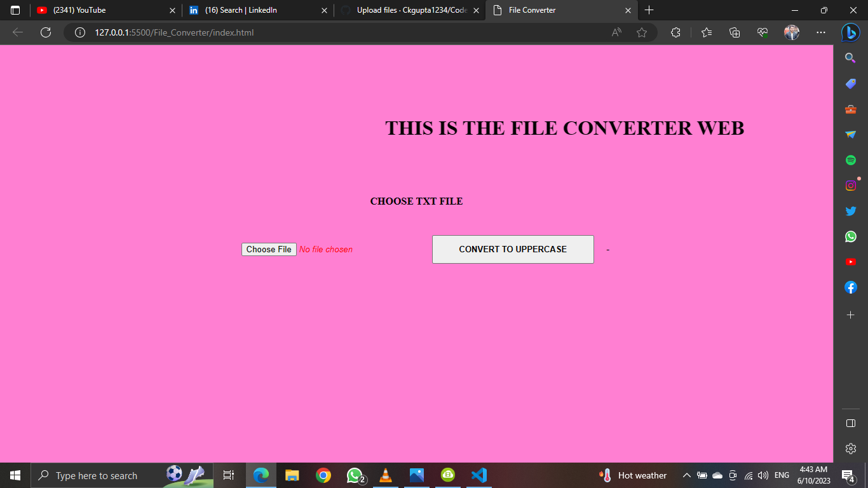Viewport: 868px width, 488px height.
Task: Click the CONVERT TO UPPERCASE button
Action: pyautogui.click(x=512, y=249)
